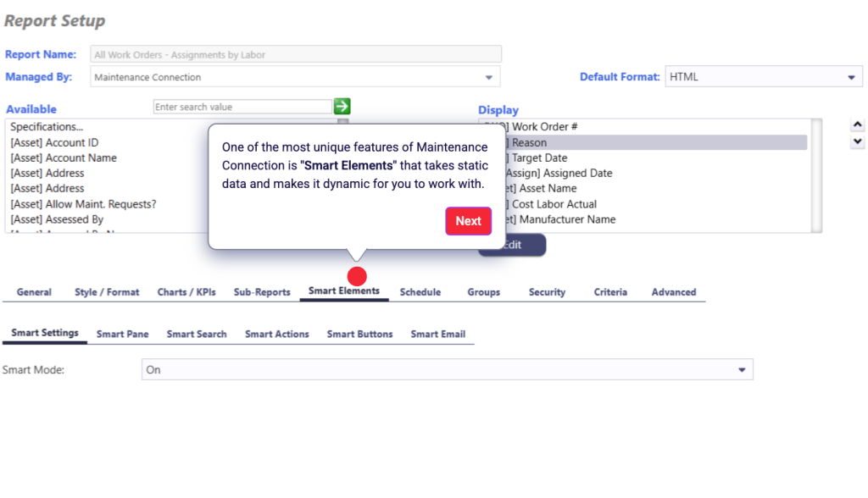Switch to the Smart Pane sub-tab

(122, 334)
